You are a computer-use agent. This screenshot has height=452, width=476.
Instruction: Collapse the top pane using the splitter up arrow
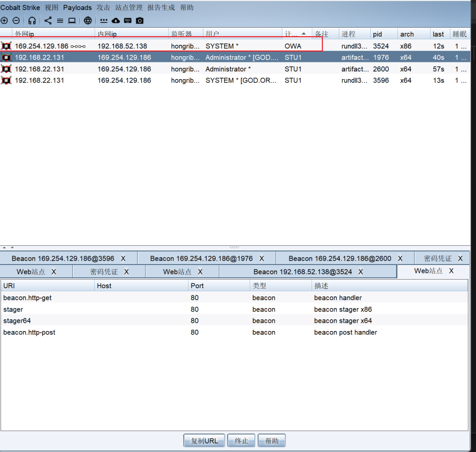pyautogui.click(x=5, y=248)
